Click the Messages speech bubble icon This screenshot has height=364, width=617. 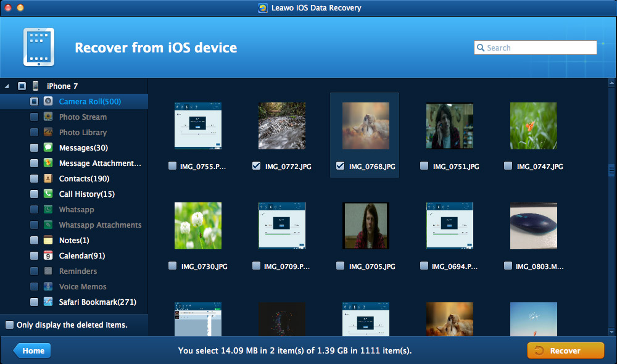pyautogui.click(x=48, y=147)
